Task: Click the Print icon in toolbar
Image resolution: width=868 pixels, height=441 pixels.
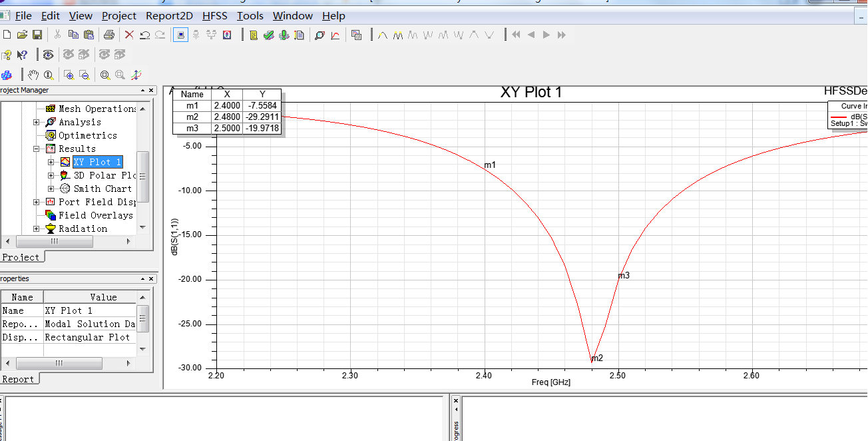Action: (x=108, y=35)
